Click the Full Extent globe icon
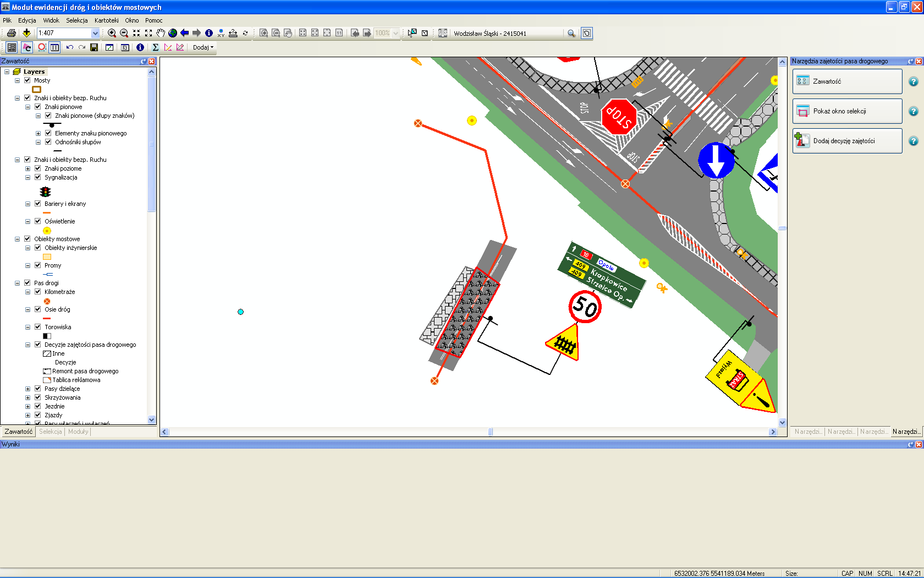 click(x=172, y=33)
